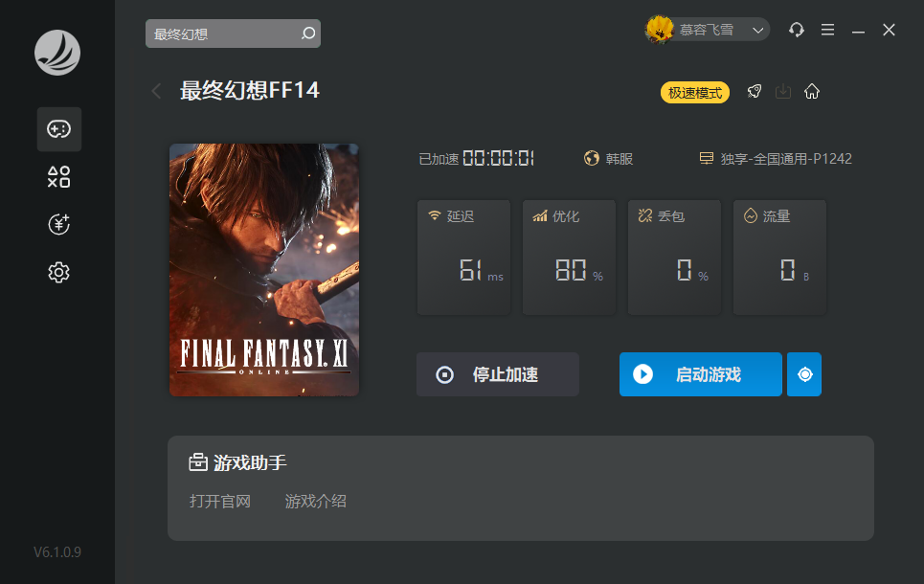Click the download icon near the rocket
Screen dimensions: 924x584
[x=783, y=92]
